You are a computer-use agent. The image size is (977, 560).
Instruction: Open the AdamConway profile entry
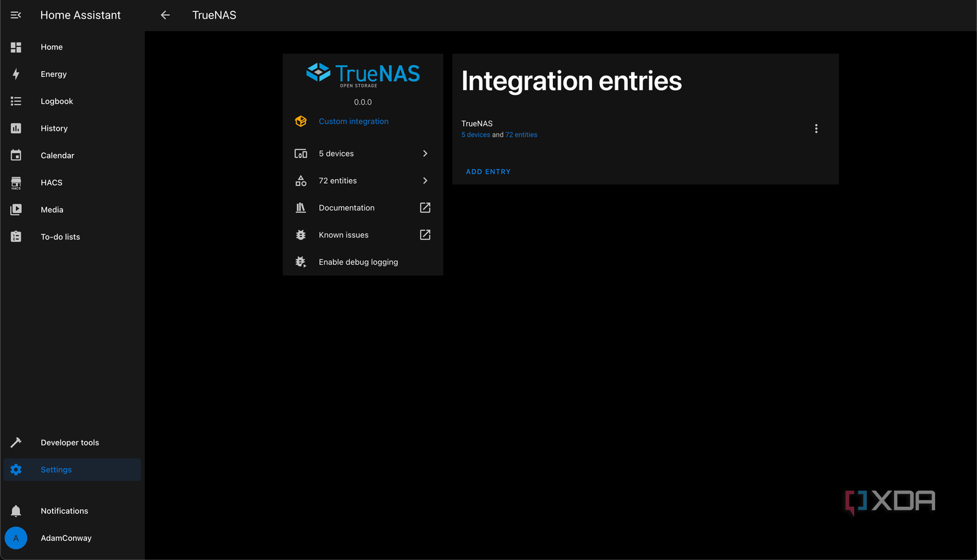point(72,538)
